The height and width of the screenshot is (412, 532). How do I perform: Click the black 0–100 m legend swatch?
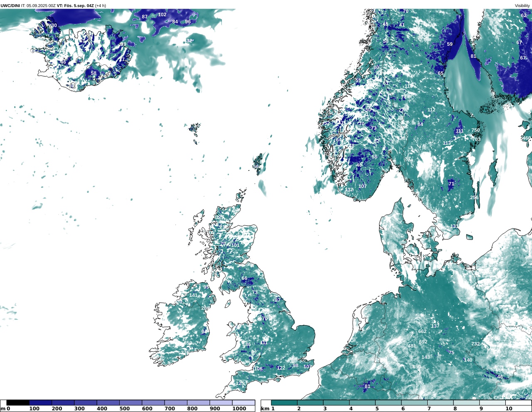[18, 402]
